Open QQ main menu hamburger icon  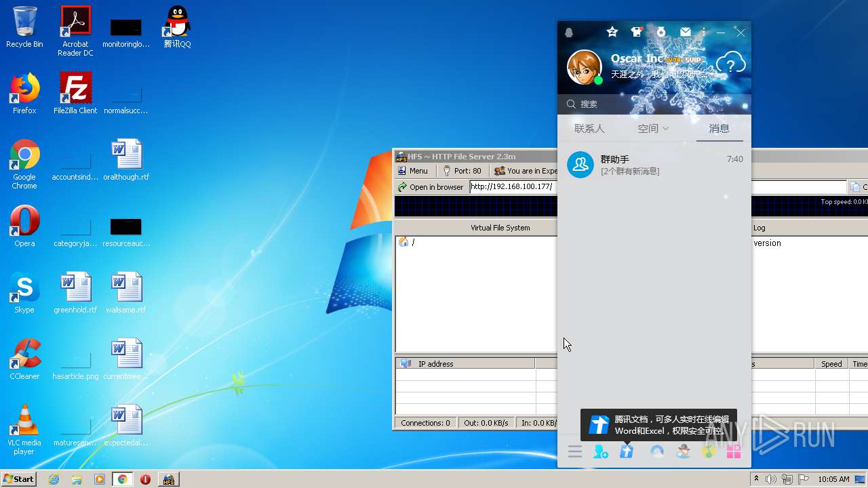tap(575, 451)
